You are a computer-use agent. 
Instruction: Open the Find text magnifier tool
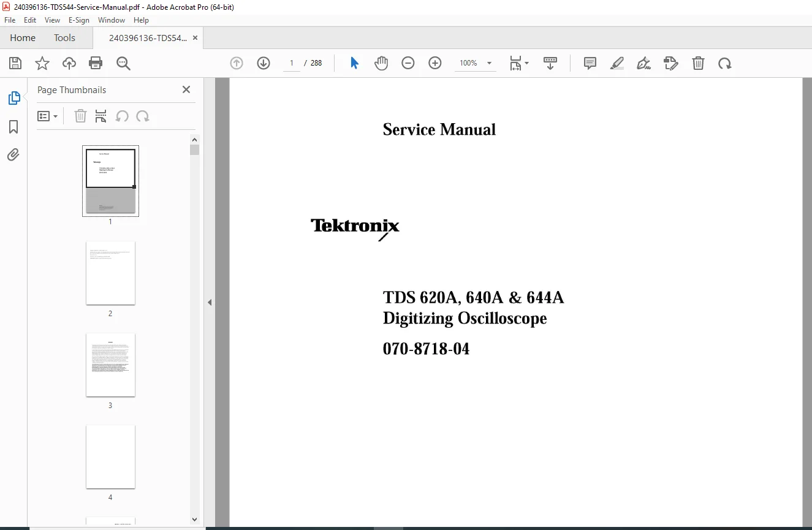click(123, 63)
